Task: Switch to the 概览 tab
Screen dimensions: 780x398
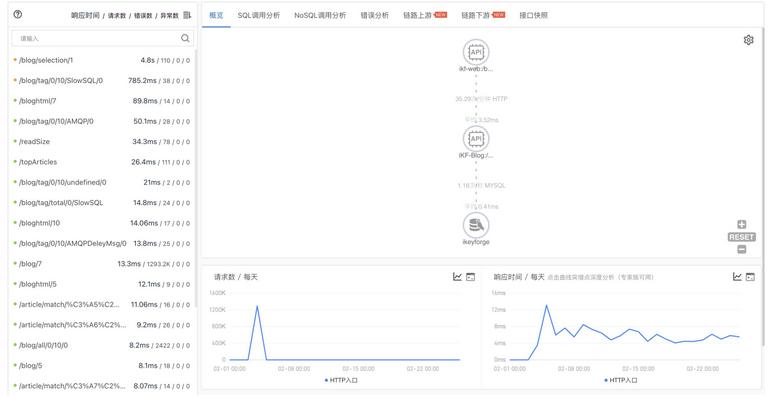Action: click(x=216, y=15)
